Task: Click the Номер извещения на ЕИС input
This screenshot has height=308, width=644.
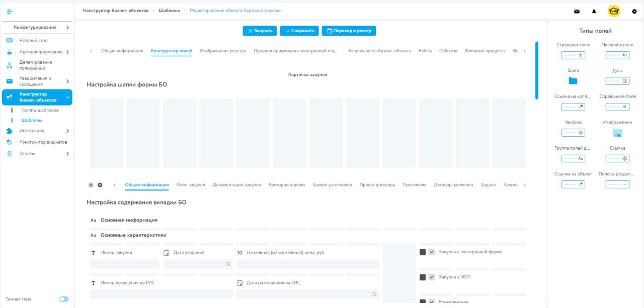Action: click(162, 294)
